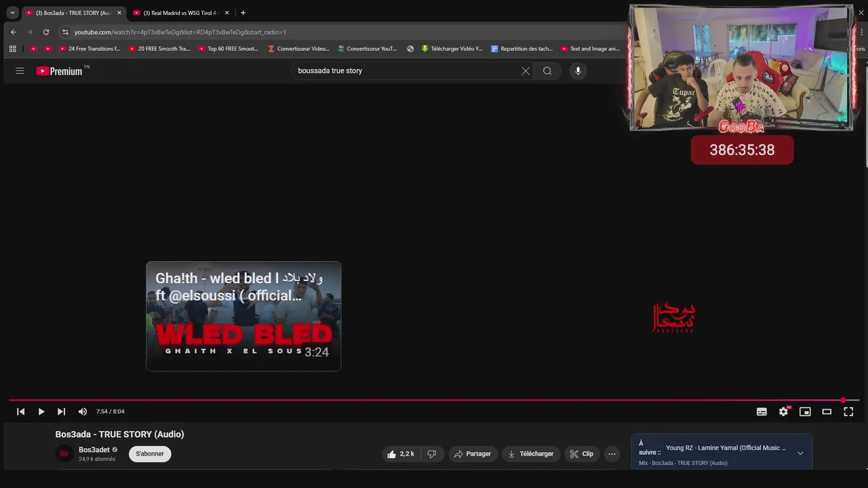The height and width of the screenshot is (488, 868).
Task: Open more actions three-dot menu
Action: pos(612,454)
